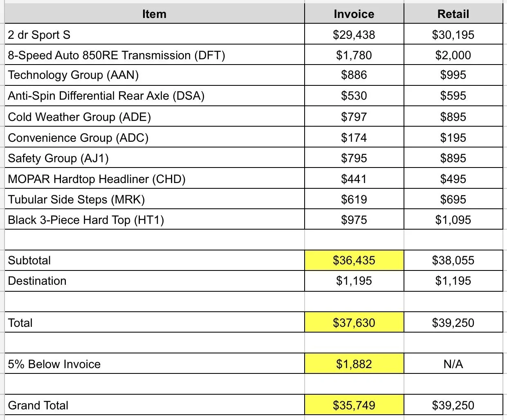Select the Retail column header cell

[x=453, y=14]
